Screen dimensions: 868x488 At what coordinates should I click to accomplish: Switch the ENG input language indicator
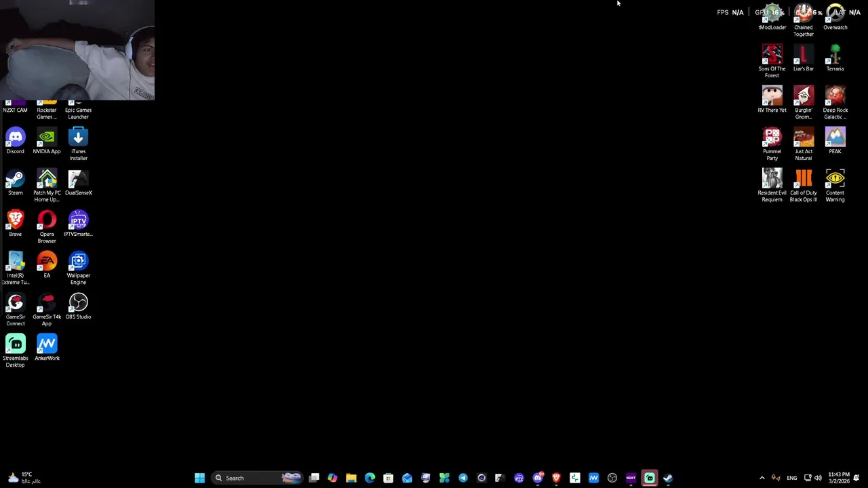(x=791, y=478)
